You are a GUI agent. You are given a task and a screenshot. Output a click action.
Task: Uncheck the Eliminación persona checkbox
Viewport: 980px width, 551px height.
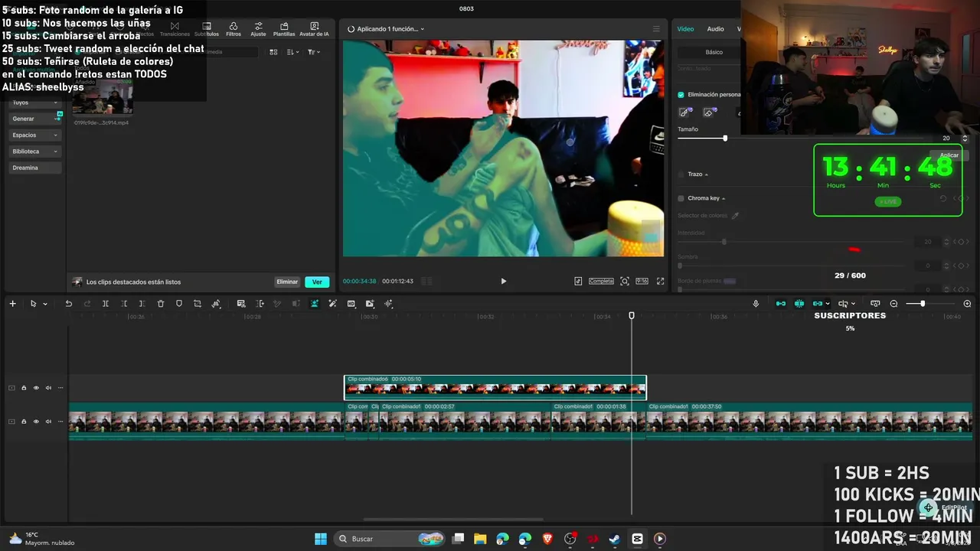[681, 95]
